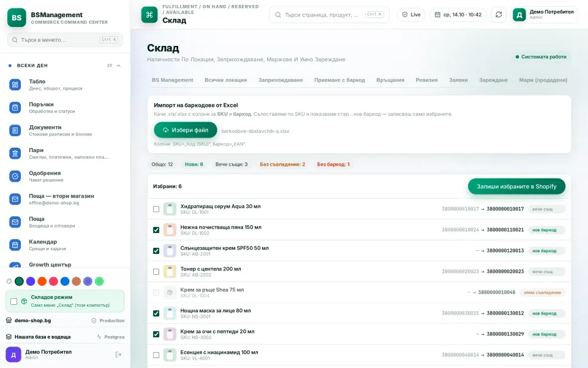Viewport: 588px width, 368px height.
Task: Choose the purple theme color swatch
Action: tap(31, 282)
